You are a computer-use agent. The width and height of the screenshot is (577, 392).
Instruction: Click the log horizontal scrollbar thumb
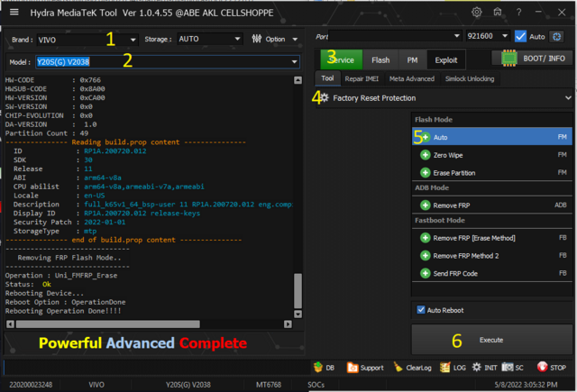[108, 324]
